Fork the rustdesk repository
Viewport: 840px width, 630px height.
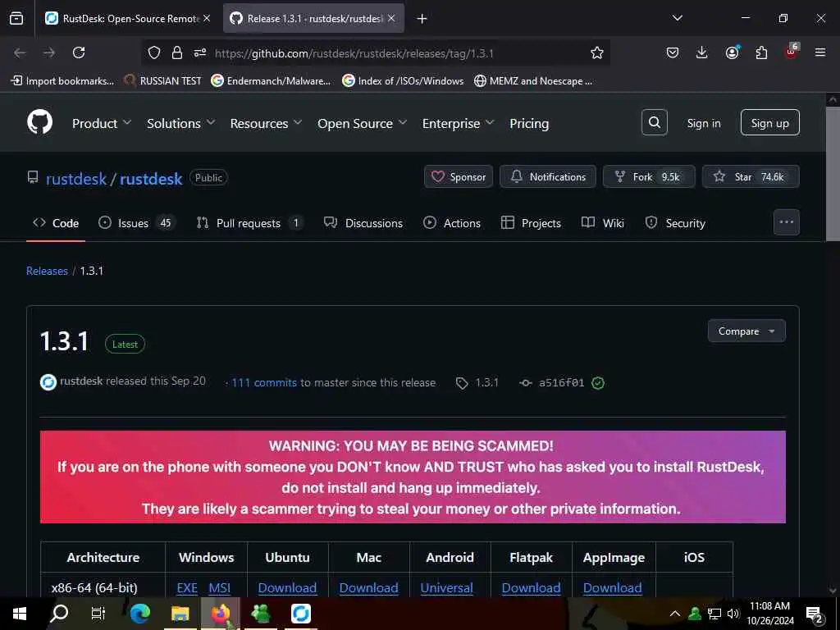pyautogui.click(x=649, y=177)
